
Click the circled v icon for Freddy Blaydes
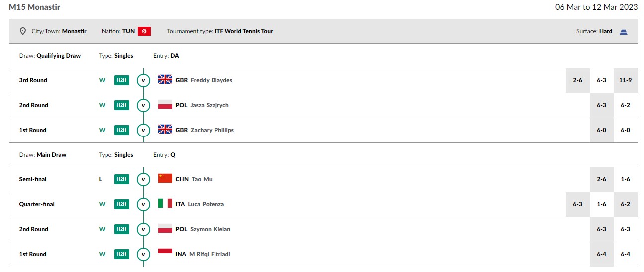(x=143, y=80)
